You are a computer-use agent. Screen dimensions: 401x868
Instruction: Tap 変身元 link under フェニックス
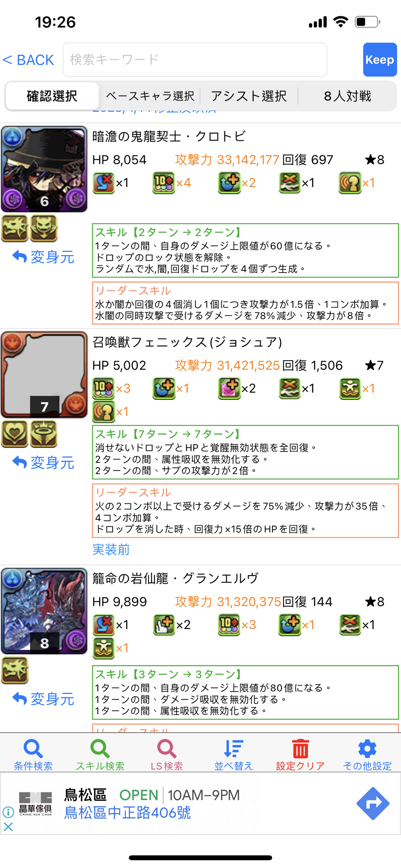point(43,462)
